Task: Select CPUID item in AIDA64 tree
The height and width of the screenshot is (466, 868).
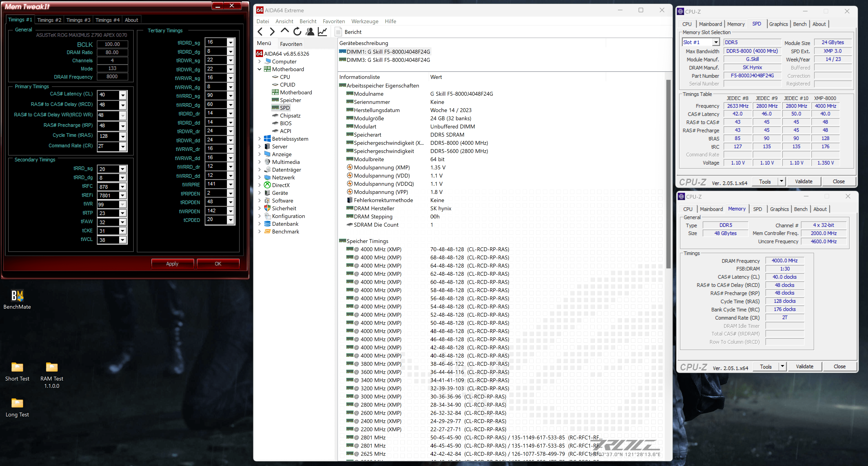Action: (284, 85)
